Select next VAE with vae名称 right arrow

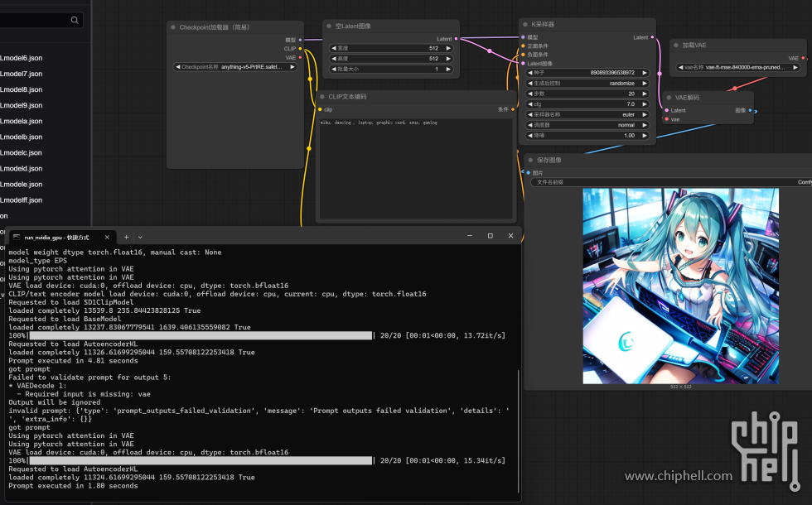(795, 67)
